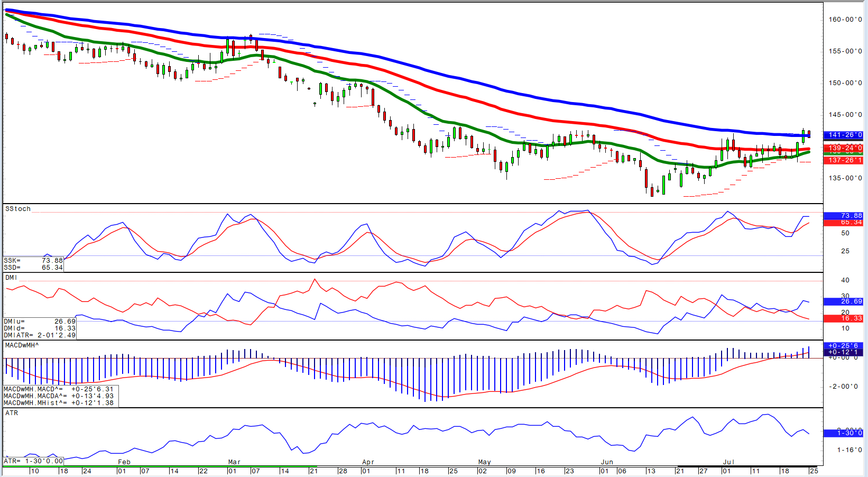Click the 40 level on DMI axis

(x=845, y=280)
